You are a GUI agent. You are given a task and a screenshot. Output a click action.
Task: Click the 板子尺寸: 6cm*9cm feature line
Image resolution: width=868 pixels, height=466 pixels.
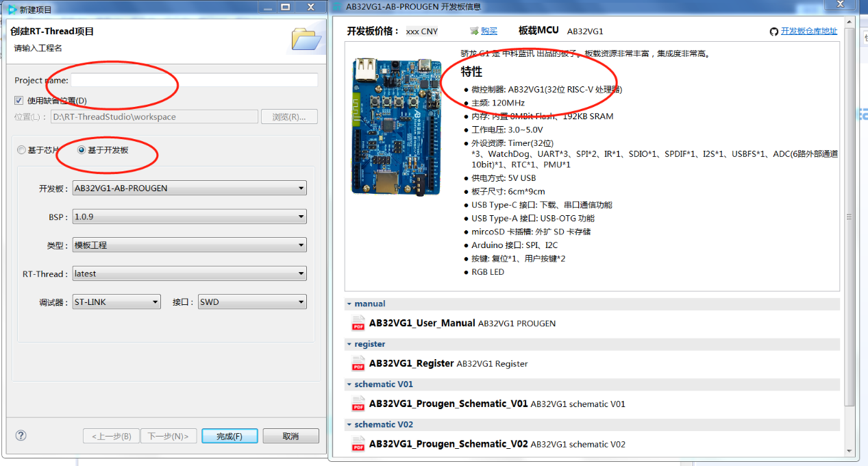508,191
